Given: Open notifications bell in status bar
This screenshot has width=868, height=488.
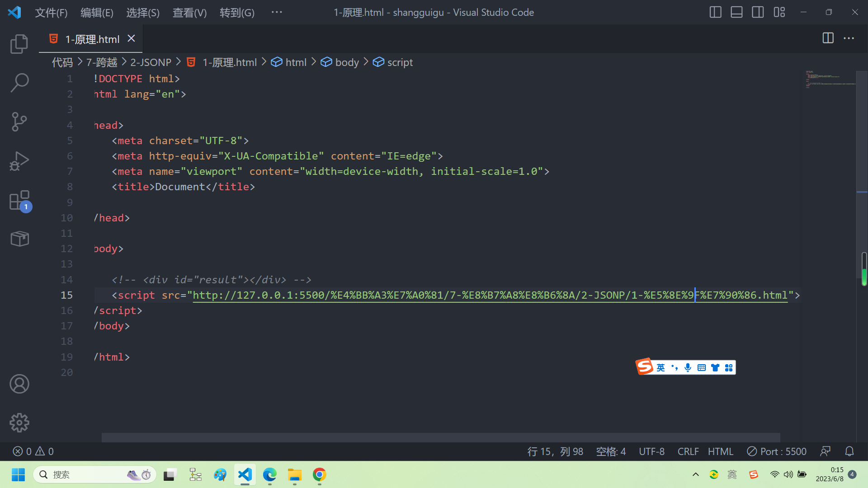Looking at the screenshot, I should click(x=849, y=451).
